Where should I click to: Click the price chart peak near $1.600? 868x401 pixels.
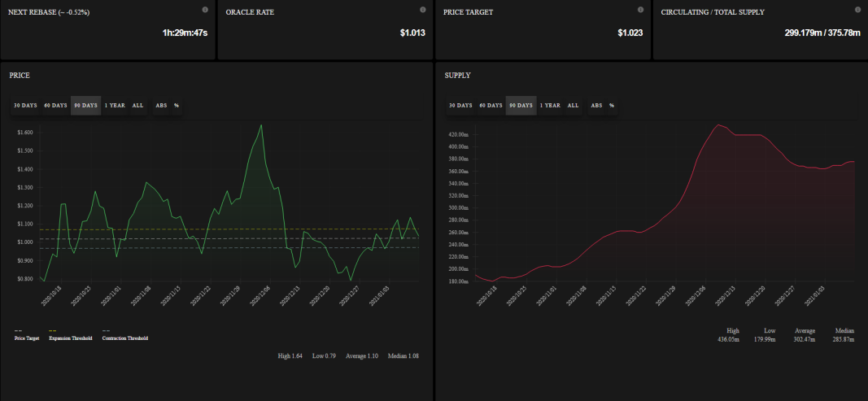click(261, 125)
